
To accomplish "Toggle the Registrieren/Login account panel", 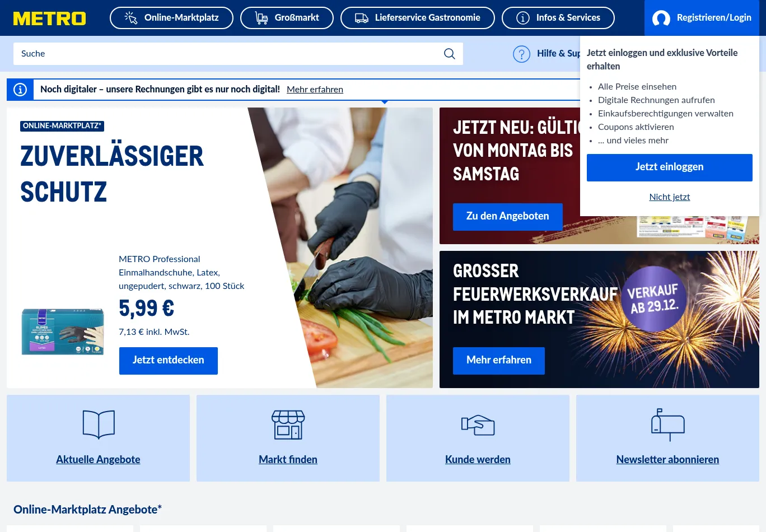I will click(702, 18).
